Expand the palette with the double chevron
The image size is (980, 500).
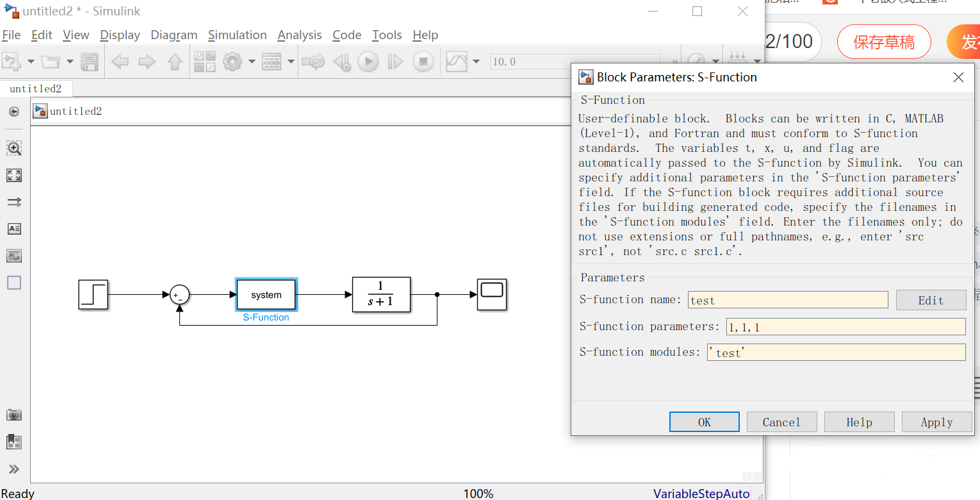tap(14, 469)
